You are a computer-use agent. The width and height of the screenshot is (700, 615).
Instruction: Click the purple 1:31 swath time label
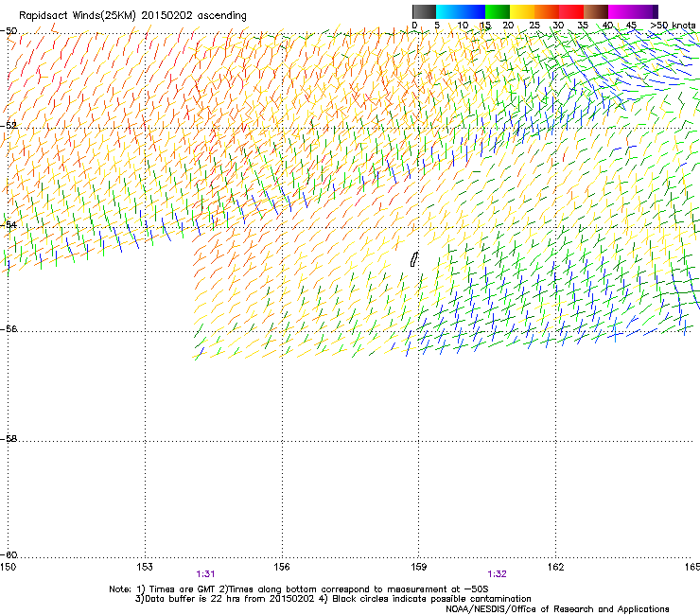[x=205, y=574]
